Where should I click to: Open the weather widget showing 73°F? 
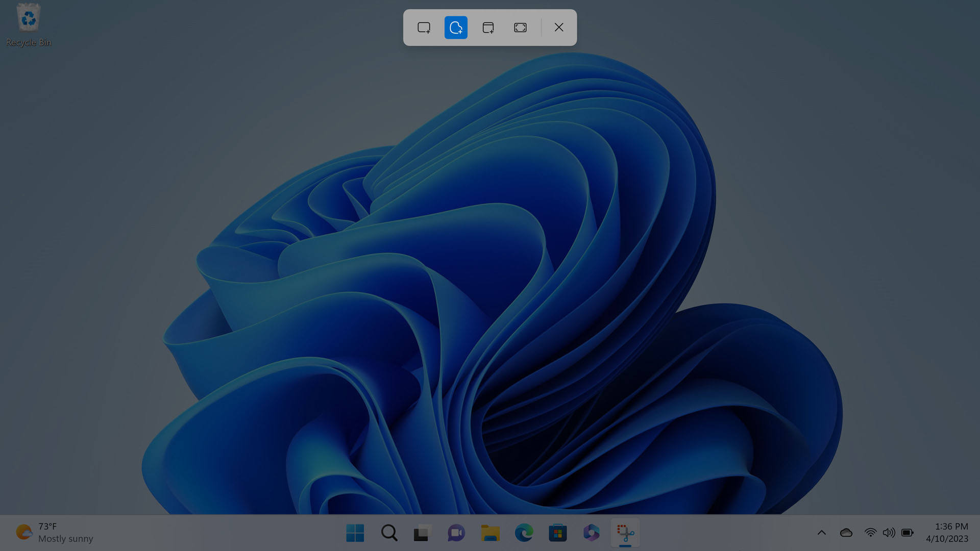pos(54,533)
